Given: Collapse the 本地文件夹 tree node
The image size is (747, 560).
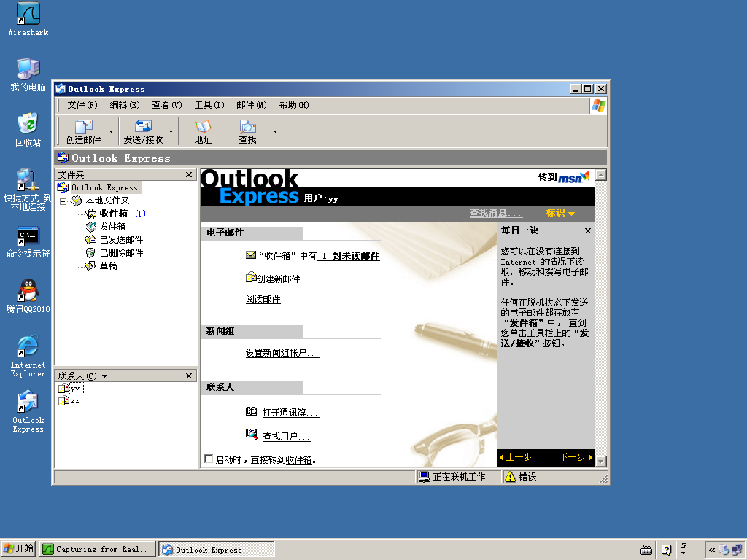Looking at the screenshot, I should point(63,201).
